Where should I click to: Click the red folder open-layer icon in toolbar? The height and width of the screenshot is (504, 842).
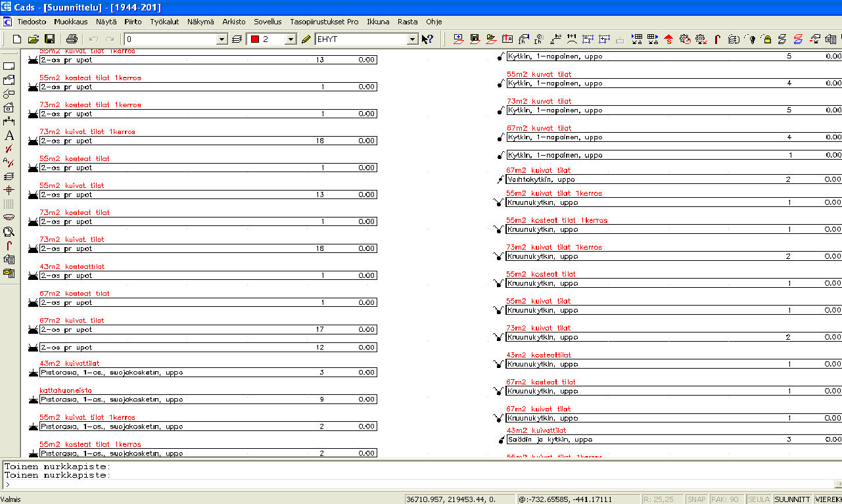pos(491,39)
